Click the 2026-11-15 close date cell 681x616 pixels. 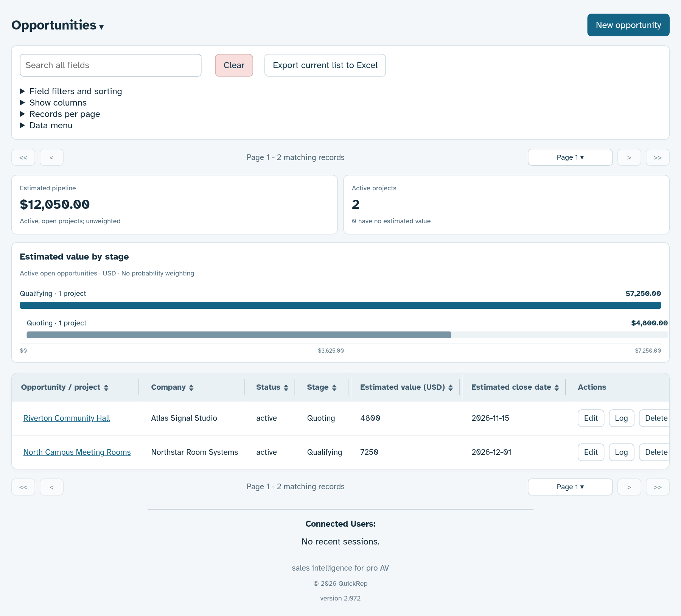490,418
